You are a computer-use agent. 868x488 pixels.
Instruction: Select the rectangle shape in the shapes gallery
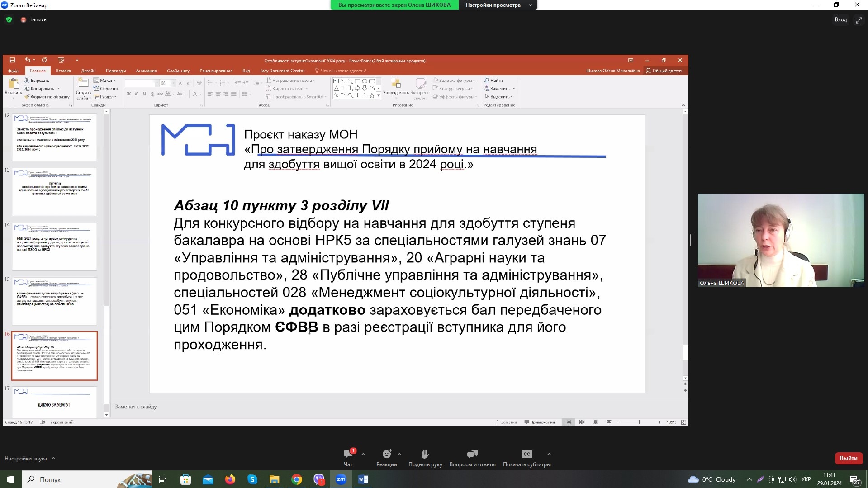(357, 81)
